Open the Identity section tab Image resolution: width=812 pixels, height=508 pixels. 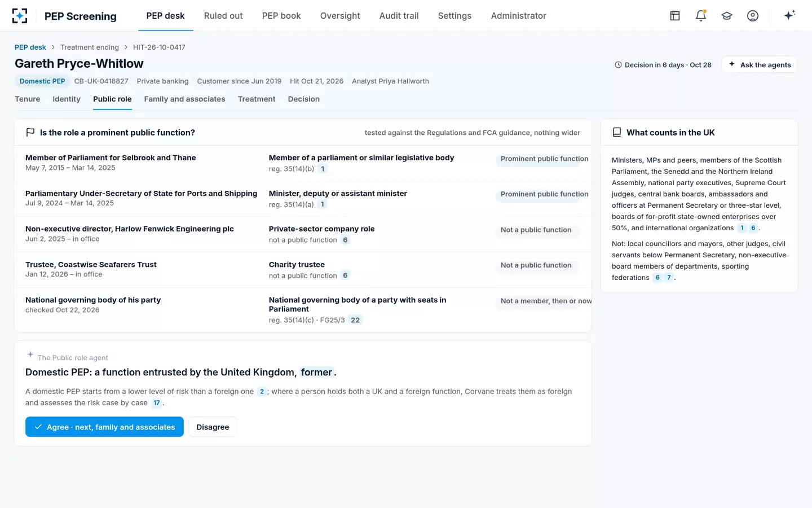67,99
